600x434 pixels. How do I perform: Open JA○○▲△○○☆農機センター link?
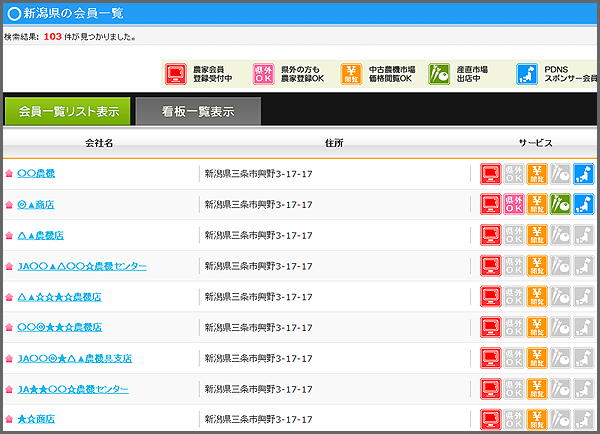[x=82, y=266]
